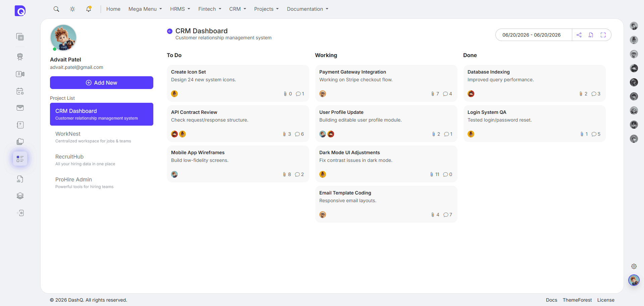Select ProHire Admin project

tap(102, 183)
